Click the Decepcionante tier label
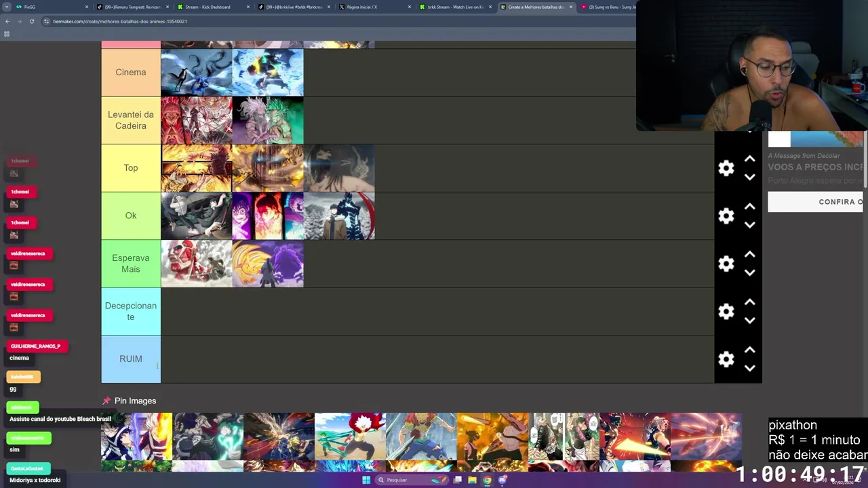Viewport: 868px width, 488px height. (x=131, y=311)
